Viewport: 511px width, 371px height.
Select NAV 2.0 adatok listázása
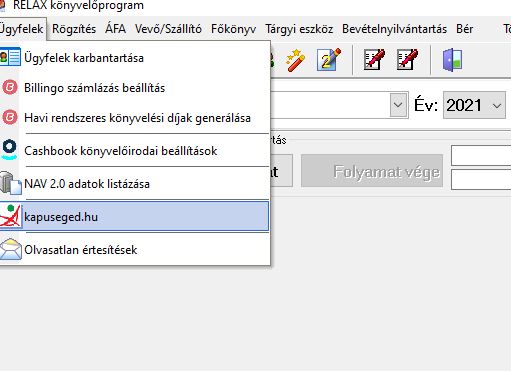click(135, 184)
